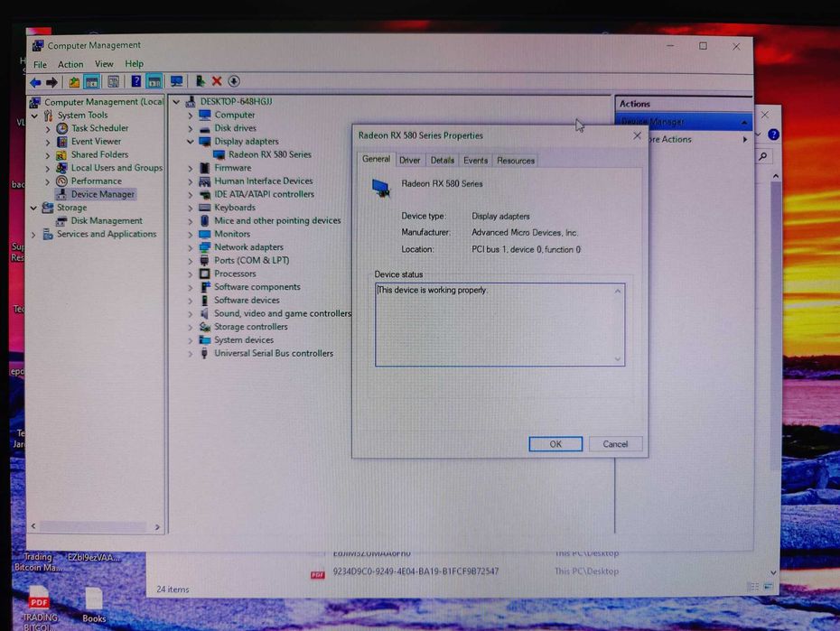840x631 pixels.
Task: Open the Help menu
Action: (134, 64)
